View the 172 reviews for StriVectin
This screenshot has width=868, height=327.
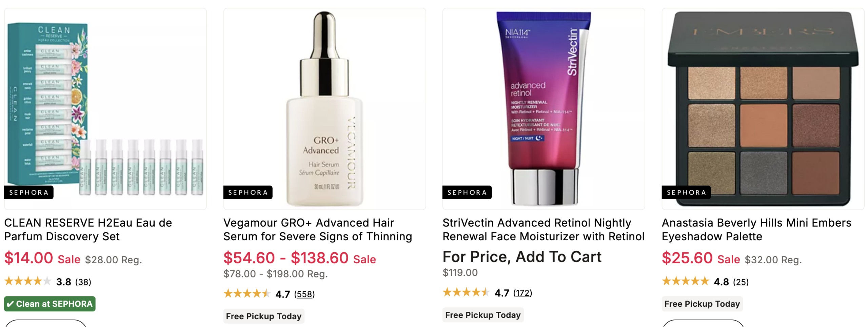522,293
